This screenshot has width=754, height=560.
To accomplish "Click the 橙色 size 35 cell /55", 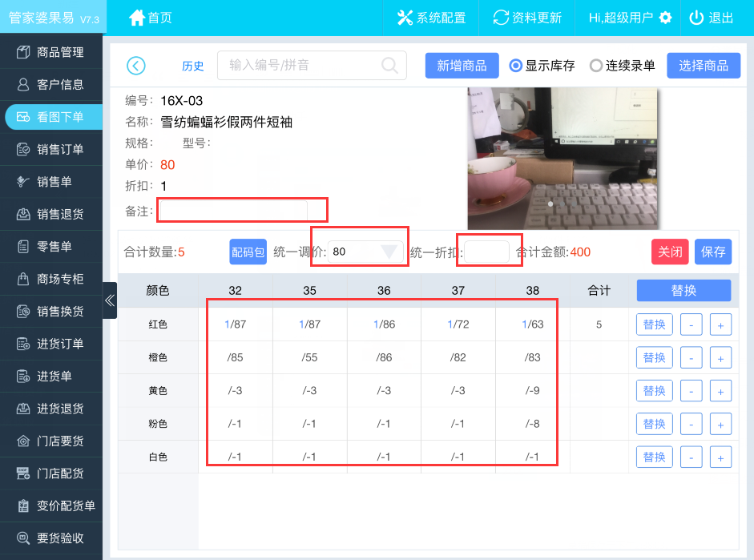I will click(309, 357).
